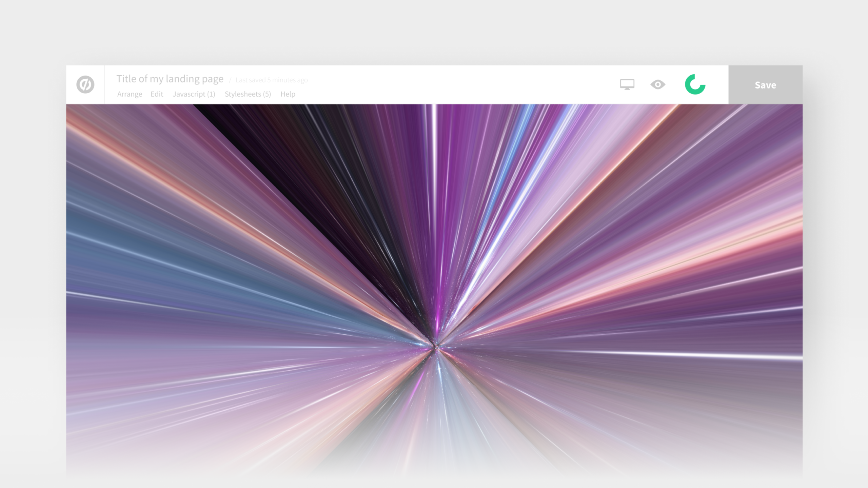This screenshot has width=868, height=488.
Task: Click the landing page title text
Action: coord(170,79)
